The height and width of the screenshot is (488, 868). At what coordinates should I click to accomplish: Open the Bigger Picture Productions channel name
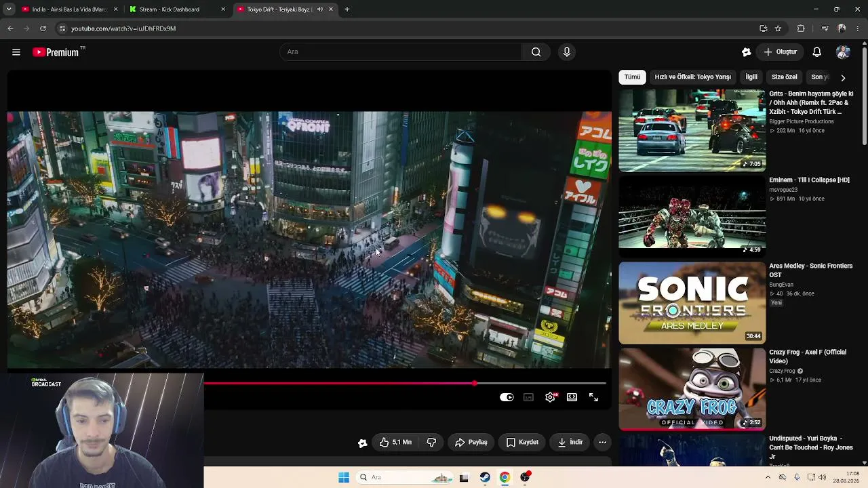[802, 122]
